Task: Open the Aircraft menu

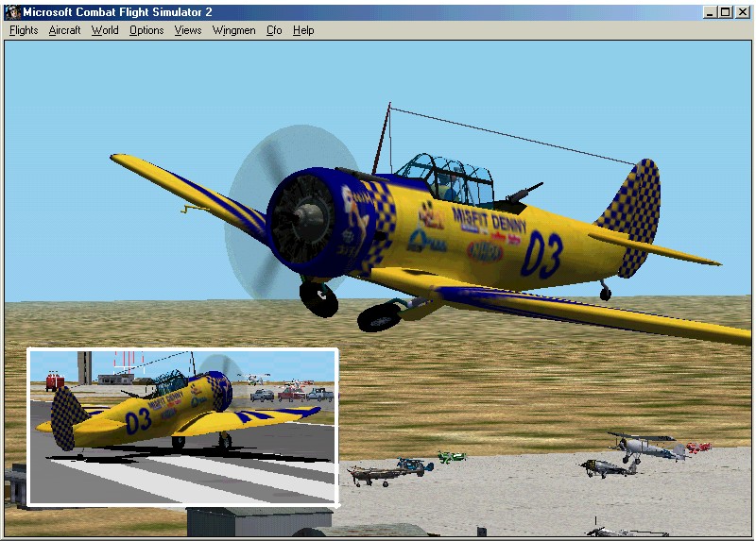Action: [x=65, y=30]
